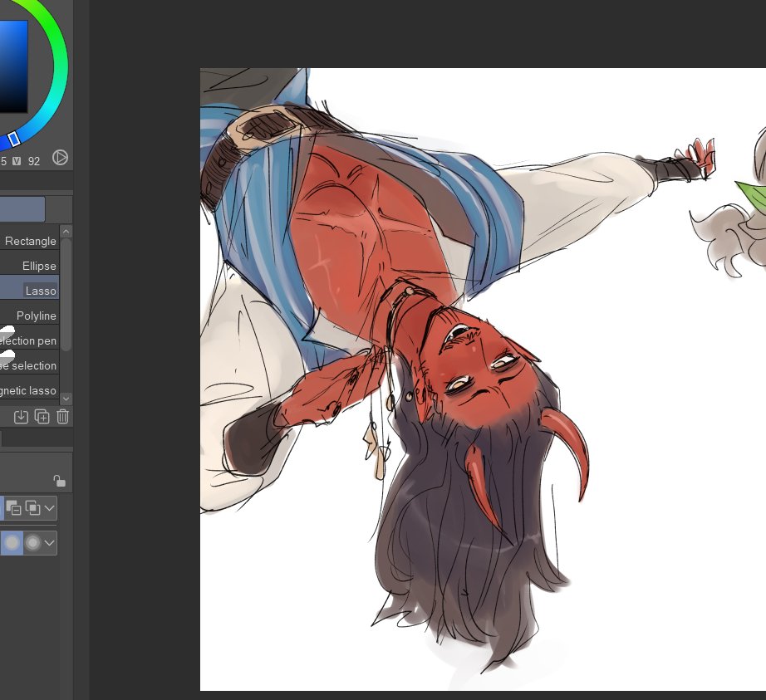
Task: Set selection mode to Remove from selection
Action: click(x=13, y=508)
